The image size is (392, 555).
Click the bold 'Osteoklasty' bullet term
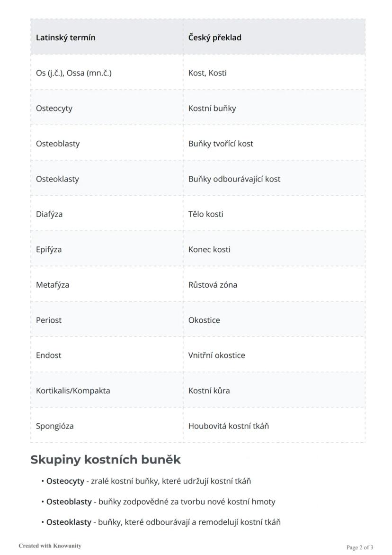(x=69, y=522)
